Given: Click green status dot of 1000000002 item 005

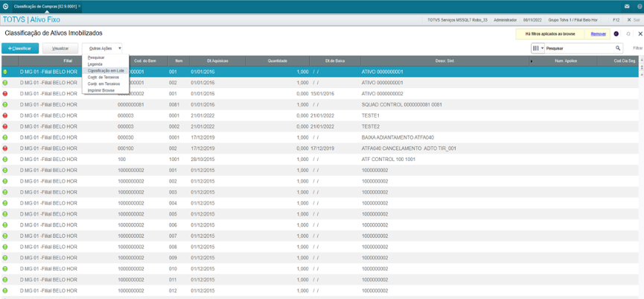Looking at the screenshot, I should 5,214.
